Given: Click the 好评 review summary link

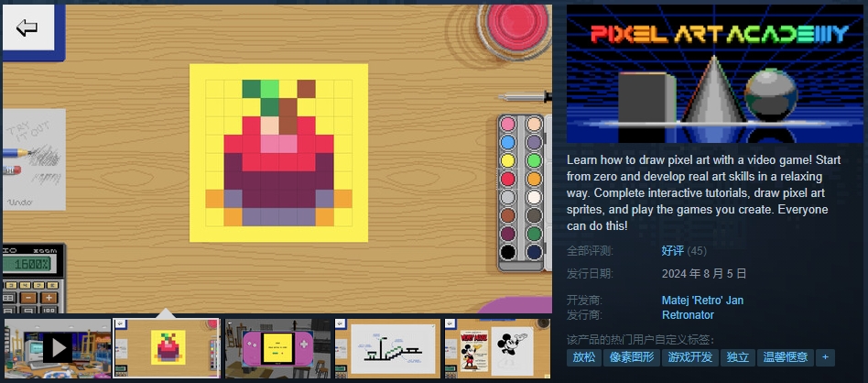Looking at the screenshot, I should [x=673, y=251].
